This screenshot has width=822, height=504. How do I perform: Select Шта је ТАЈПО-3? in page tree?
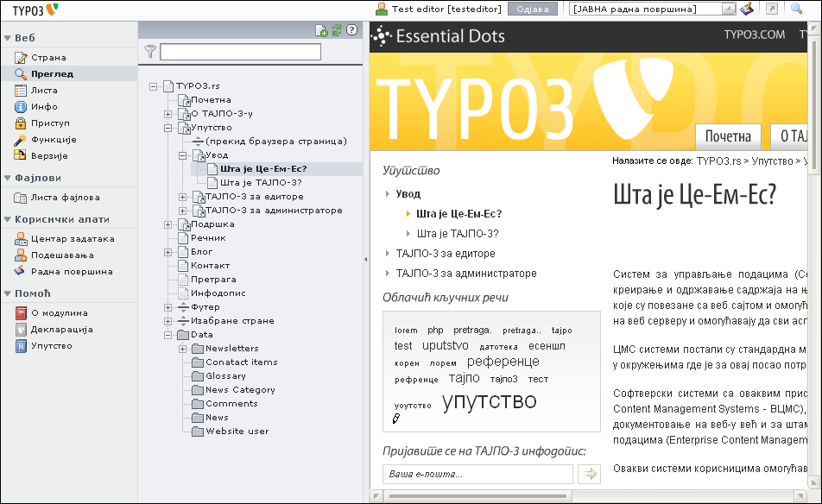pos(261,183)
